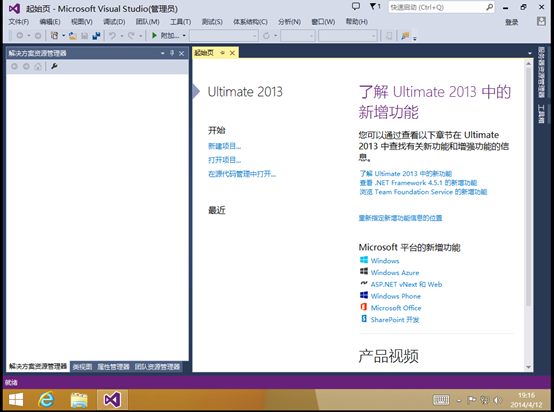Click the new project toolbar icon
This screenshot has width=554, height=412.
point(54,36)
